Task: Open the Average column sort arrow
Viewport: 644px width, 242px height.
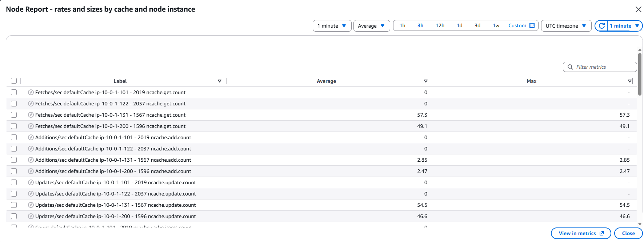Action: coord(426,81)
